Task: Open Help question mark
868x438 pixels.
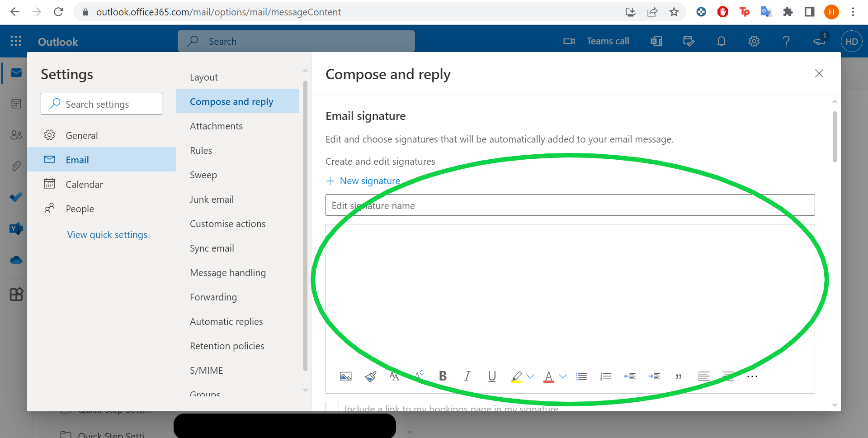Action: tap(786, 41)
